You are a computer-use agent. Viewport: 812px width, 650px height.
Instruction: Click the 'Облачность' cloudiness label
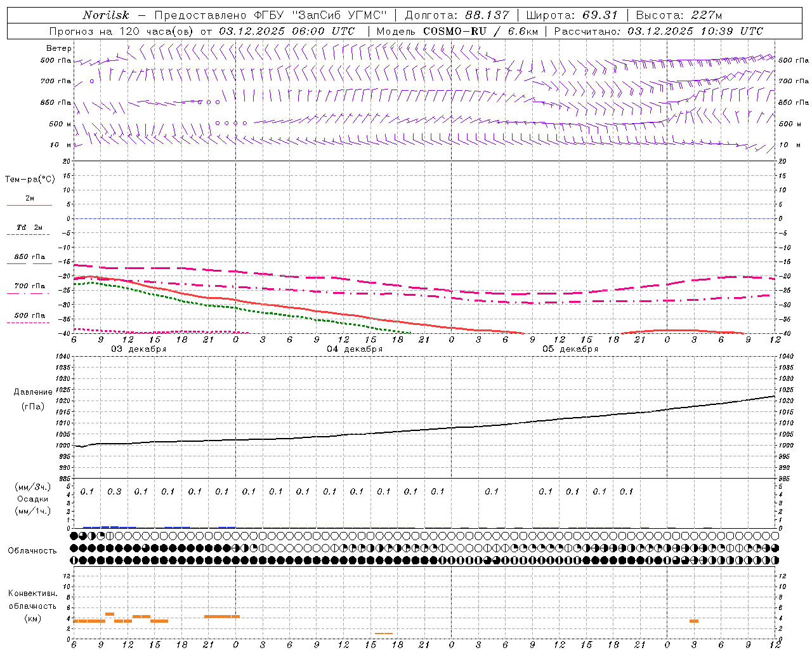[32, 550]
